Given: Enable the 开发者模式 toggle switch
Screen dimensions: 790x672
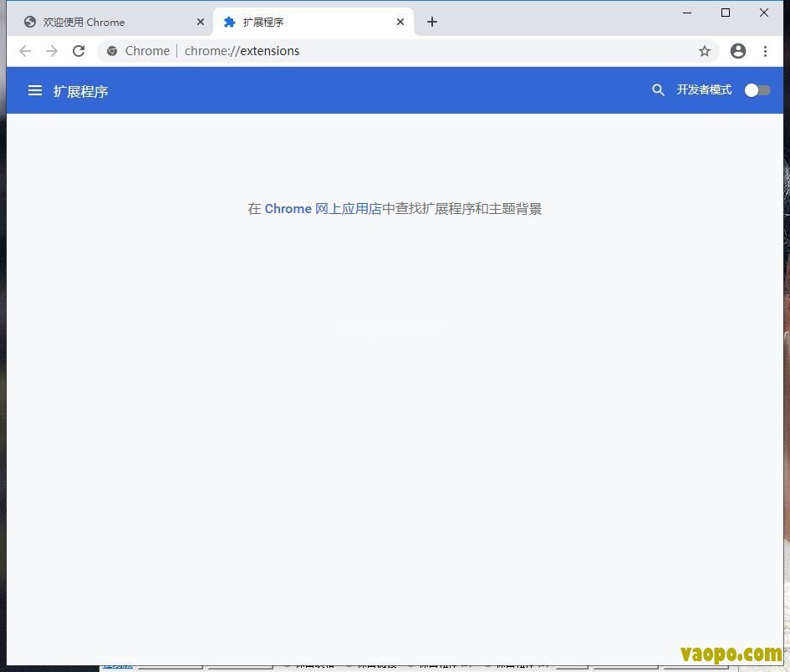Looking at the screenshot, I should pos(757,89).
